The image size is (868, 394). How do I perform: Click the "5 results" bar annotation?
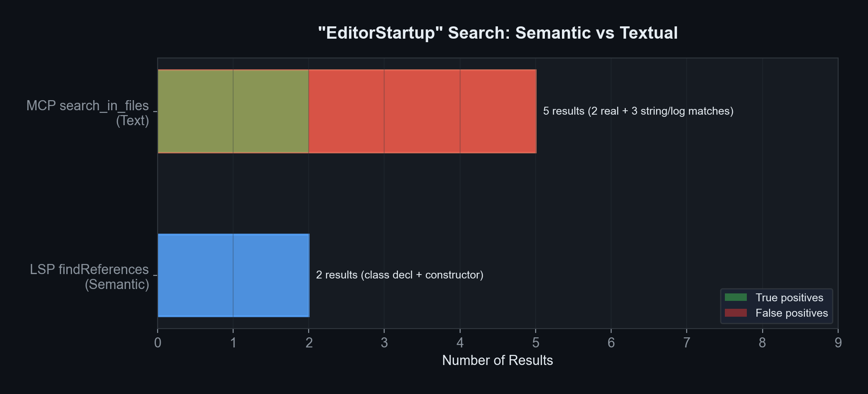(638, 111)
